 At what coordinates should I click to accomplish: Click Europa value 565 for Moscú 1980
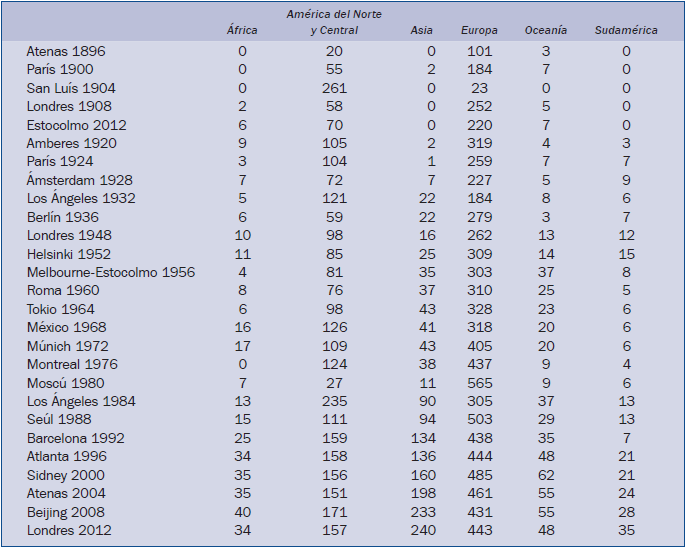[480, 383]
